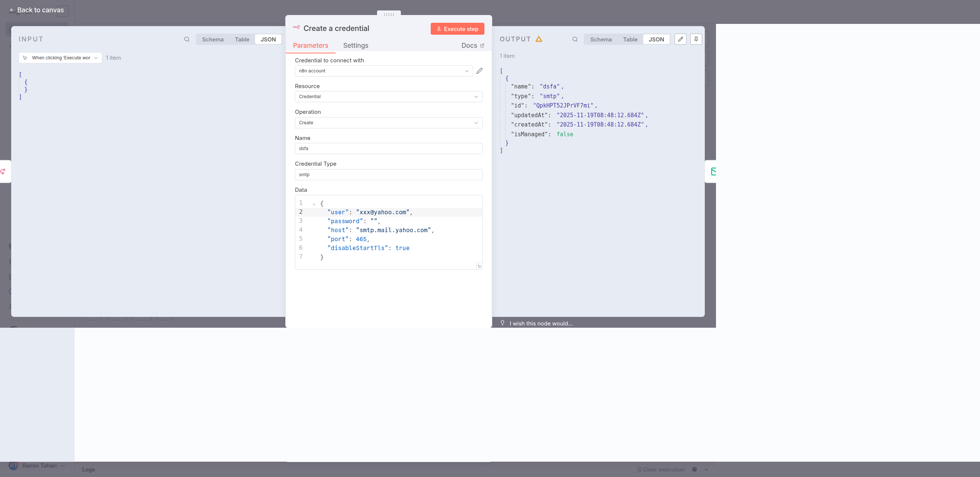Collapse the JSON fold arrow on line 1
The height and width of the screenshot is (477, 980).
314,204
